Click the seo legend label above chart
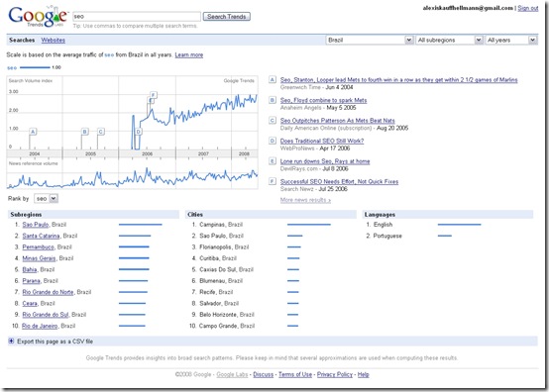549x392 pixels. pyautogui.click(x=12, y=68)
